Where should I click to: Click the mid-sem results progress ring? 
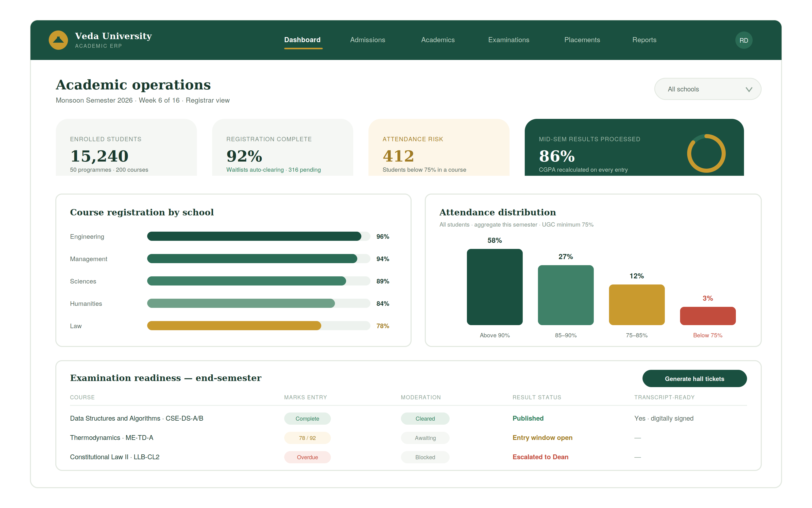coord(706,153)
